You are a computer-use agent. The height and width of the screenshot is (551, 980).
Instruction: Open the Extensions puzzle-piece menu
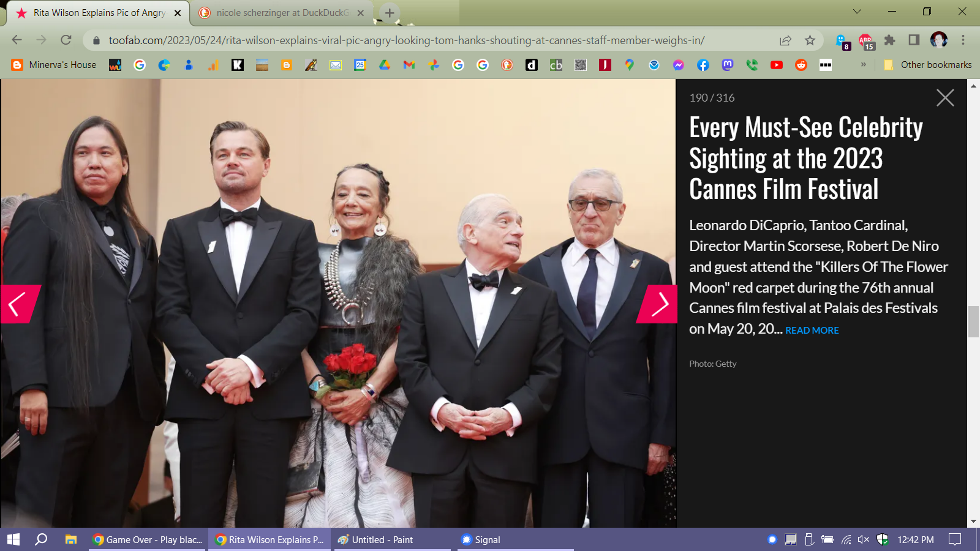[889, 40]
